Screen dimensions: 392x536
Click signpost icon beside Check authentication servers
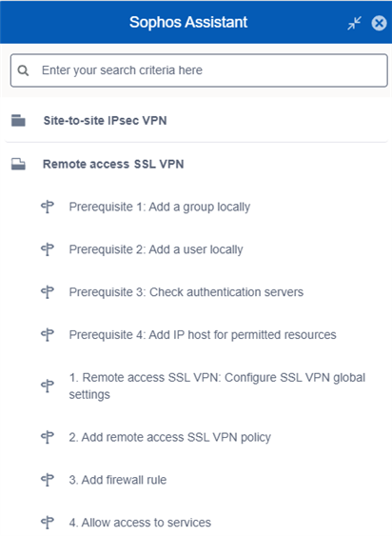click(48, 292)
